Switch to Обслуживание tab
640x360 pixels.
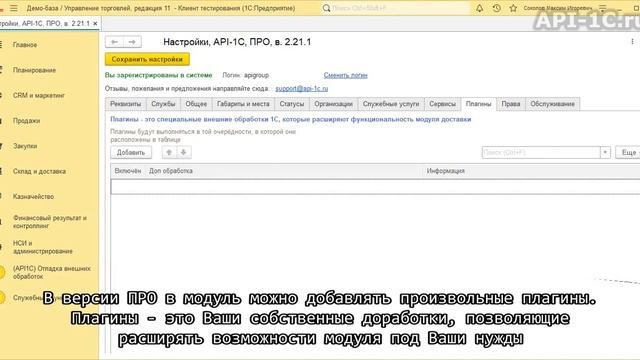point(552,104)
